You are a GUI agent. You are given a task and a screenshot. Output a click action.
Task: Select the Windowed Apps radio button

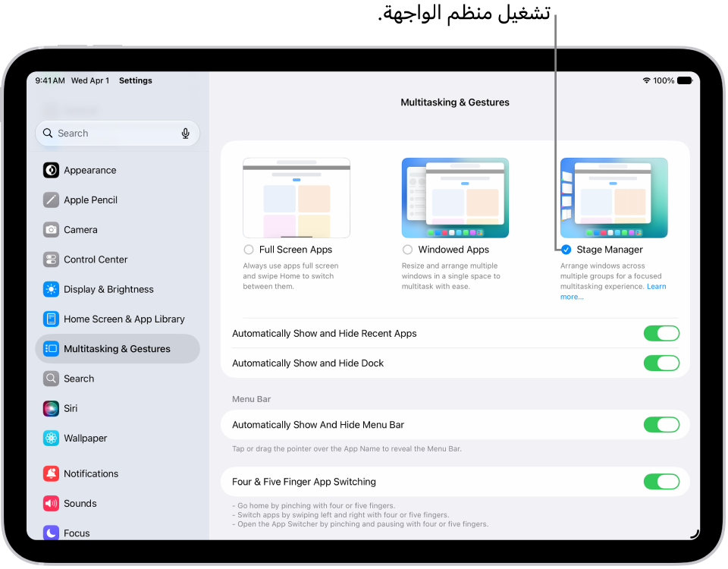407,250
